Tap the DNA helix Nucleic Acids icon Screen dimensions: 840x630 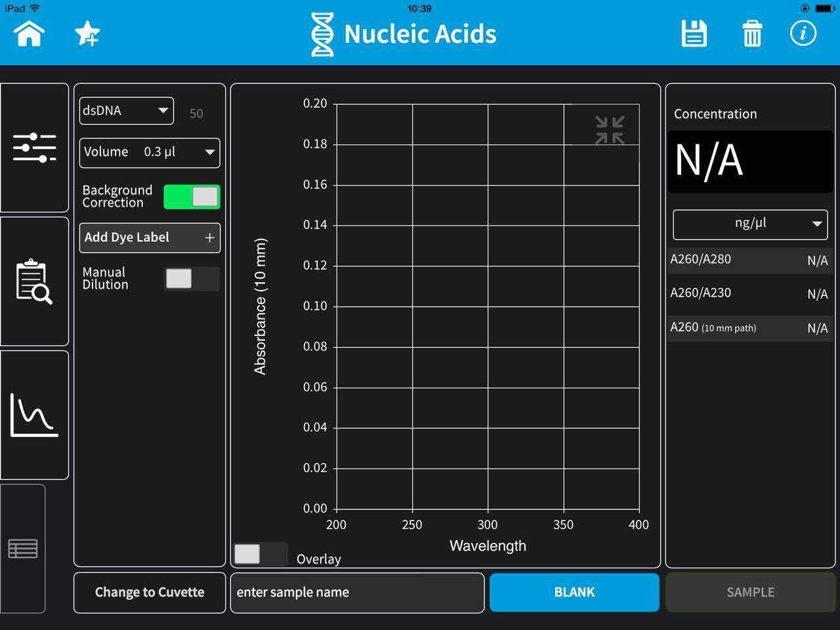[x=322, y=34]
